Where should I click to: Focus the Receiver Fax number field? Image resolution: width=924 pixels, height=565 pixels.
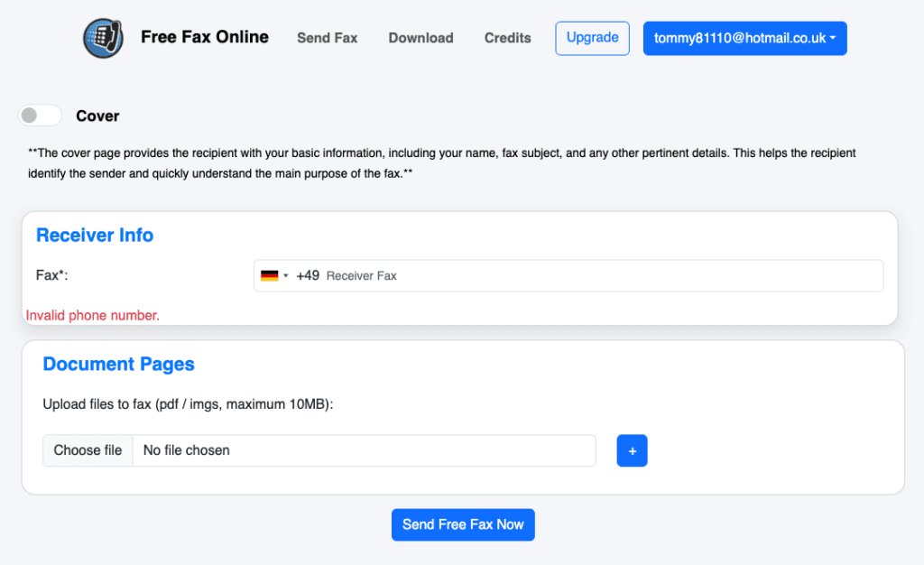click(x=596, y=276)
